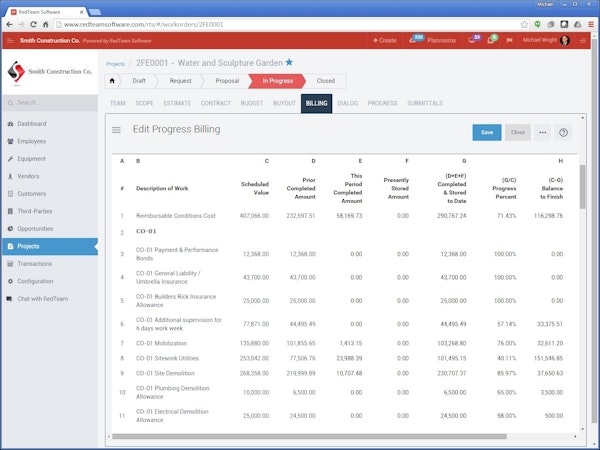The image size is (600, 450).
Task: Open Planrooms cloud icon in header
Action: click(412, 40)
